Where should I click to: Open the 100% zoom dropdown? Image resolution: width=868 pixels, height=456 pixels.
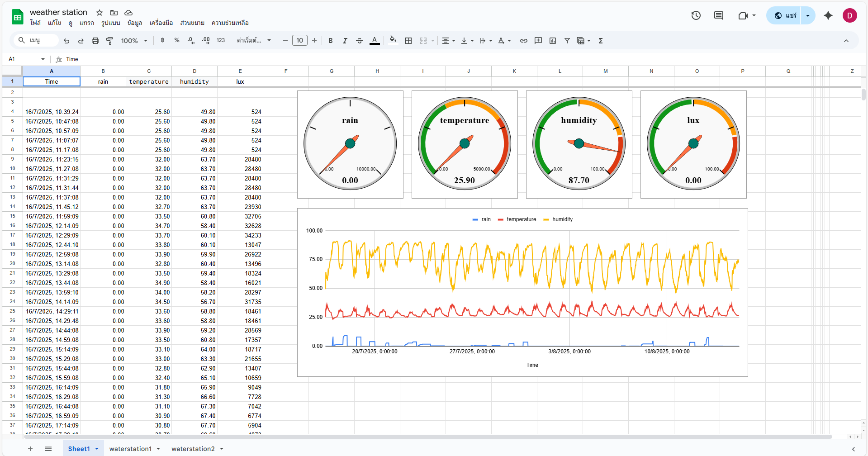(x=134, y=41)
